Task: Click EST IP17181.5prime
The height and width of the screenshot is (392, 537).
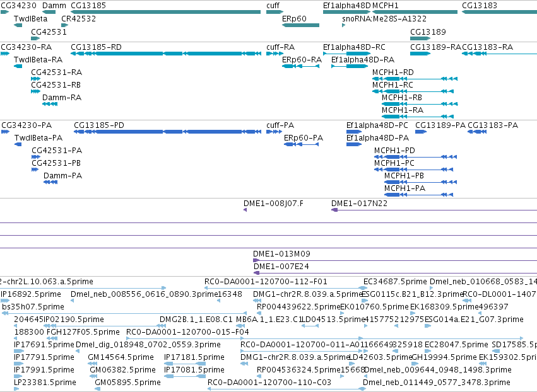Action: (x=194, y=357)
